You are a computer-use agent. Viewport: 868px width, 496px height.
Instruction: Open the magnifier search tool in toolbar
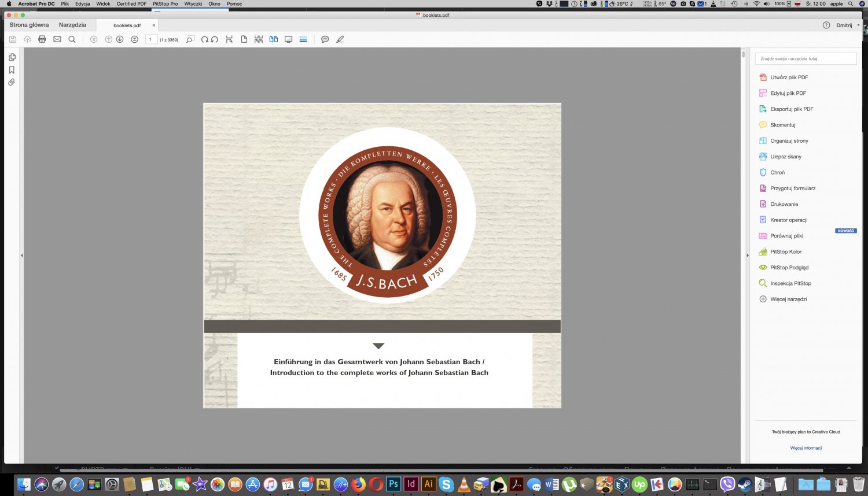[72, 39]
